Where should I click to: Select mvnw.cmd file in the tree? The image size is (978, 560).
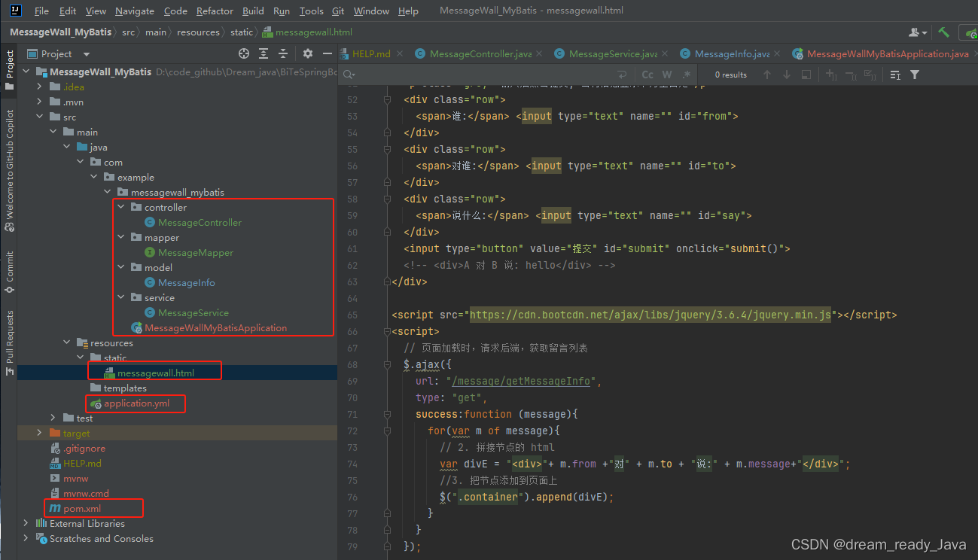click(x=86, y=493)
